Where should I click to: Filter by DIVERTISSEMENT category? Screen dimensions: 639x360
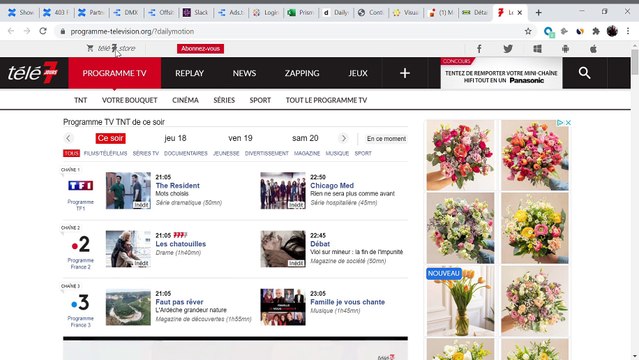click(x=267, y=153)
